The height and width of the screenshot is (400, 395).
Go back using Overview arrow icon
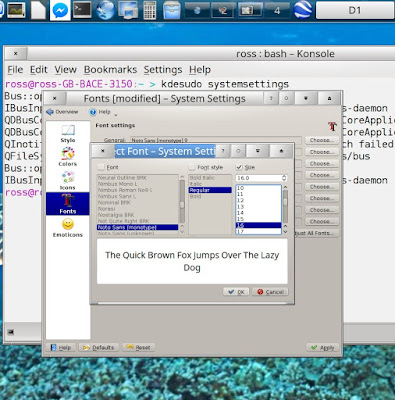point(50,112)
